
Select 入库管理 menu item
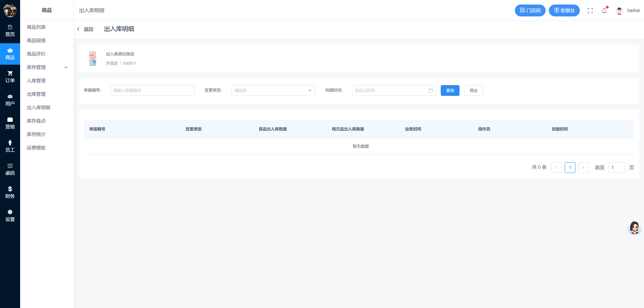(x=36, y=81)
